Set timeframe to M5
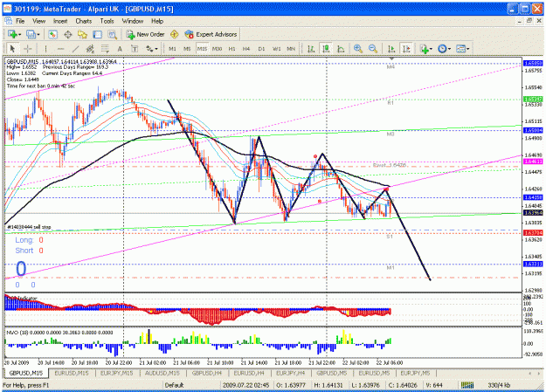Viewport: 546px width, 392px height. click(x=187, y=49)
